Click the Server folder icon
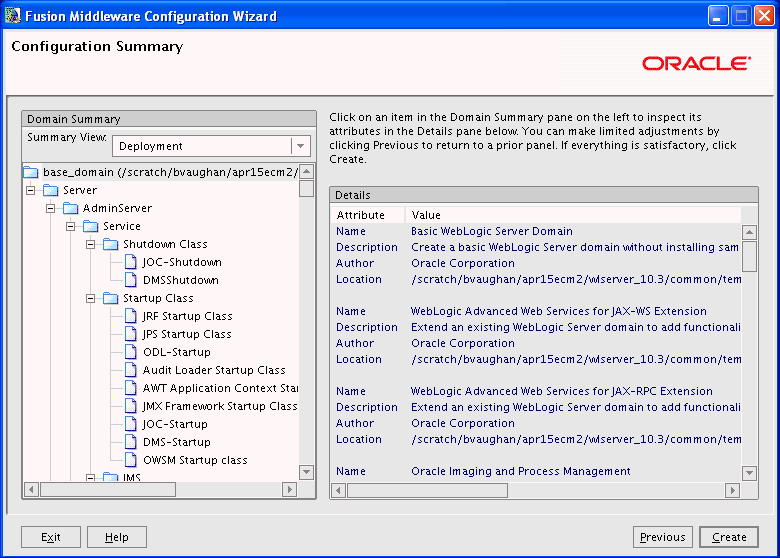 [51, 190]
